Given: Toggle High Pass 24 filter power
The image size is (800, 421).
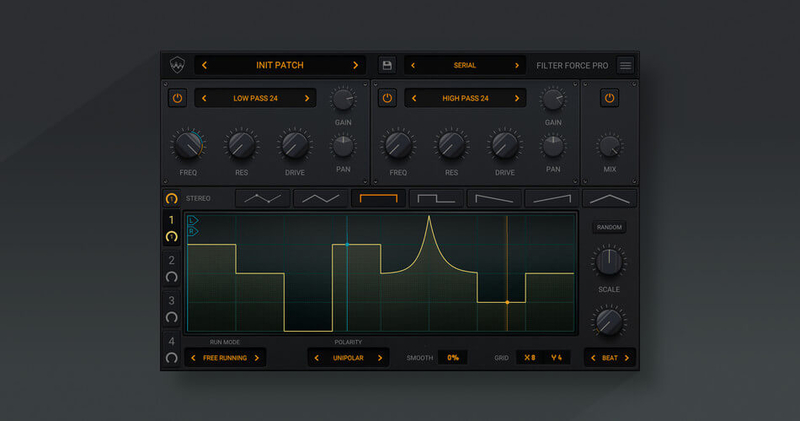Looking at the screenshot, I should click(x=387, y=98).
